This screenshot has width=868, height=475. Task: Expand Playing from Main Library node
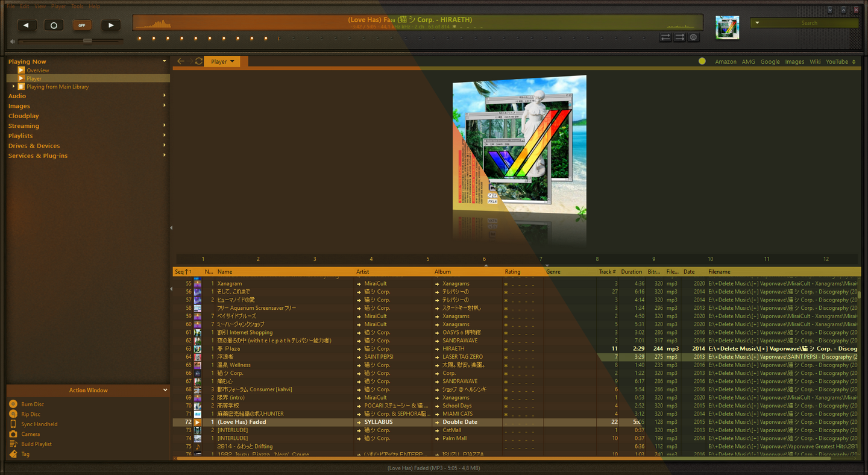click(x=13, y=86)
